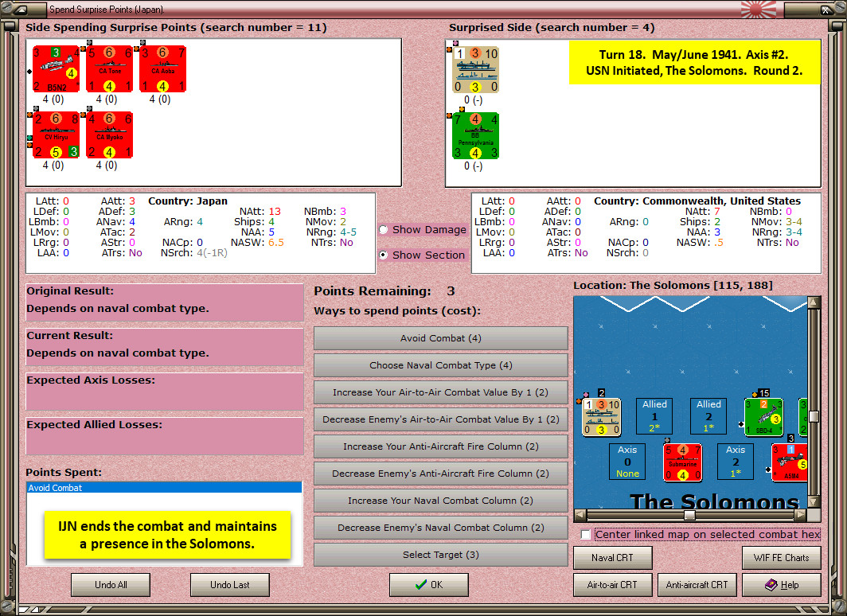Viewport: 847px width, 616px height.
Task: Open the window system menu icon in title bar
Action: tap(20, 10)
